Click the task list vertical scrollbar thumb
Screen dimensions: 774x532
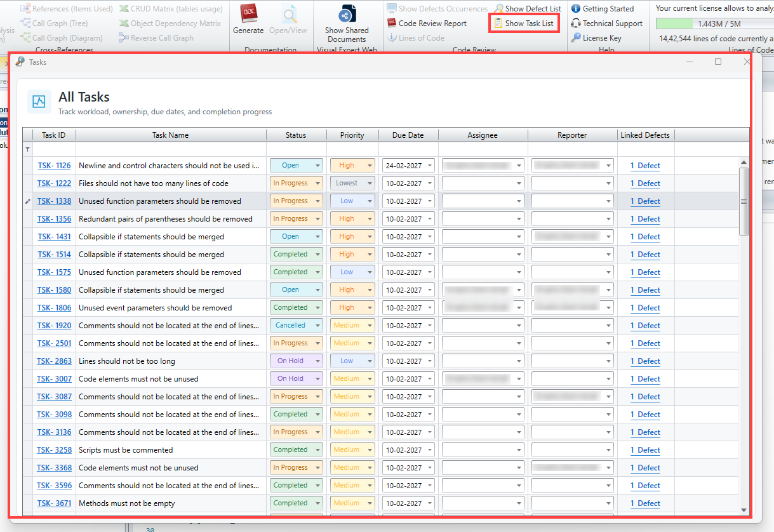coord(744,201)
